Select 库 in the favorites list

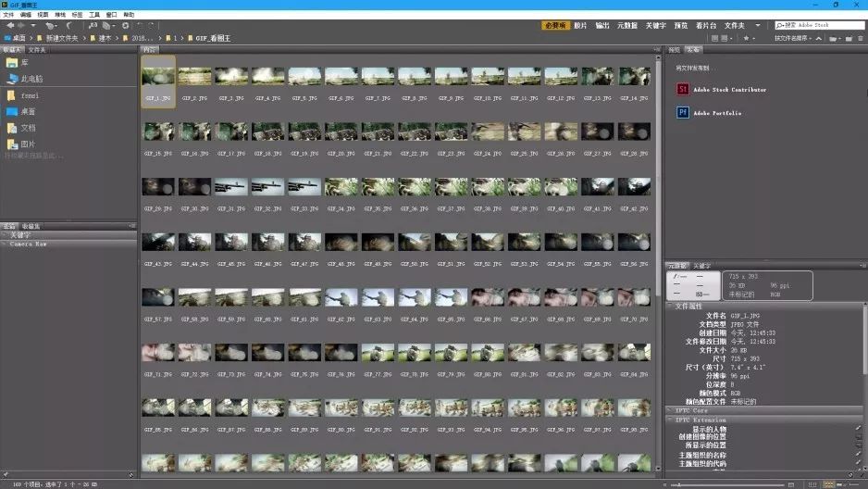(25, 63)
